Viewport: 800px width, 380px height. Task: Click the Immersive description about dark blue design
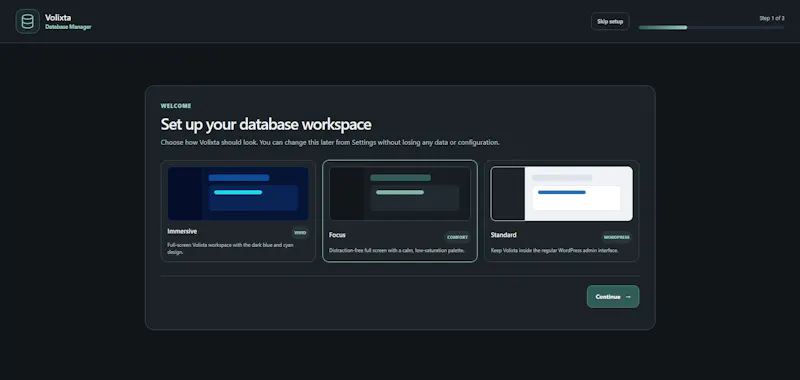[x=231, y=248]
